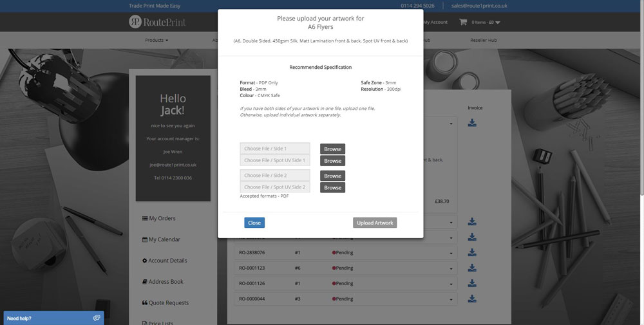Click the order price £38.70
The height and width of the screenshot is (325, 644).
tap(442, 201)
